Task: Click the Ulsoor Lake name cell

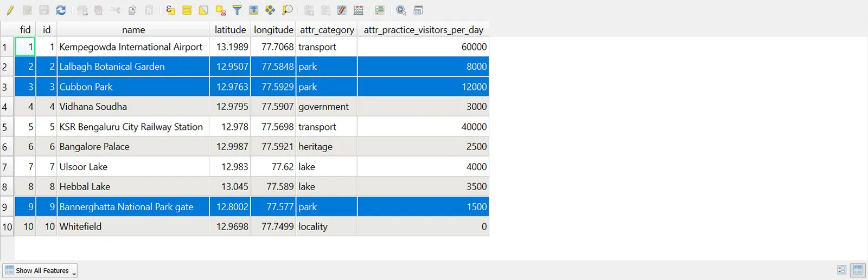Action: pyautogui.click(x=133, y=167)
